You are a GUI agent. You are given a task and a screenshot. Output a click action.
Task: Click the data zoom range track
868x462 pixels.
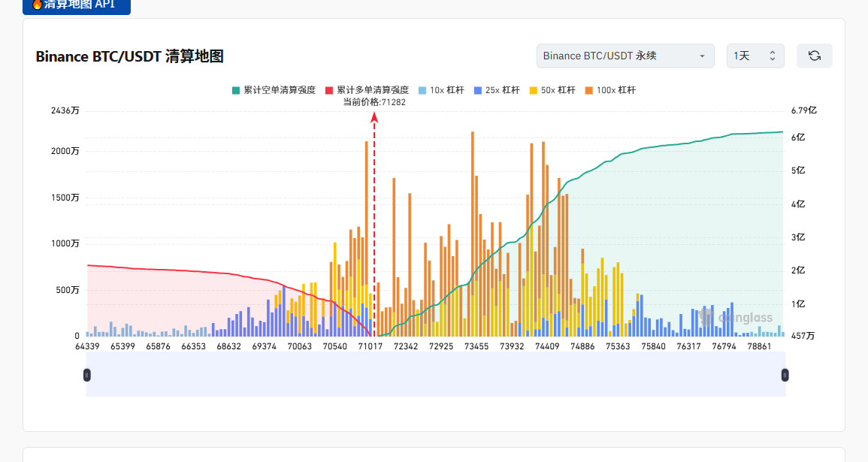coord(436,374)
